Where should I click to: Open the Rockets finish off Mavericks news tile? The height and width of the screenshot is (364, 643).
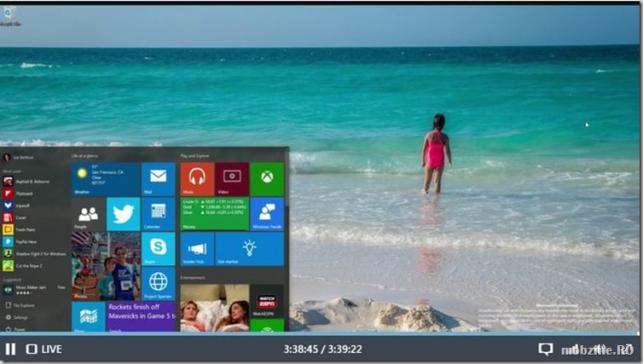tap(141, 317)
